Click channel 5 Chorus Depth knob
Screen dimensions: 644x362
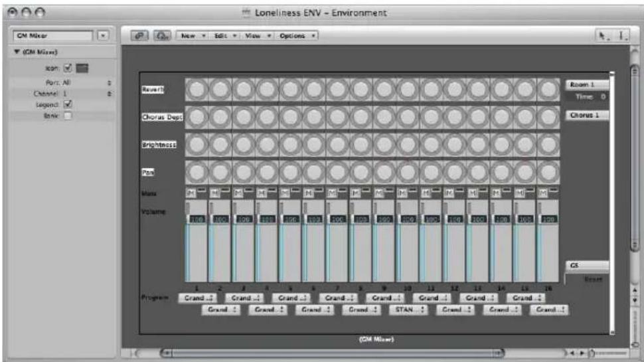point(290,117)
